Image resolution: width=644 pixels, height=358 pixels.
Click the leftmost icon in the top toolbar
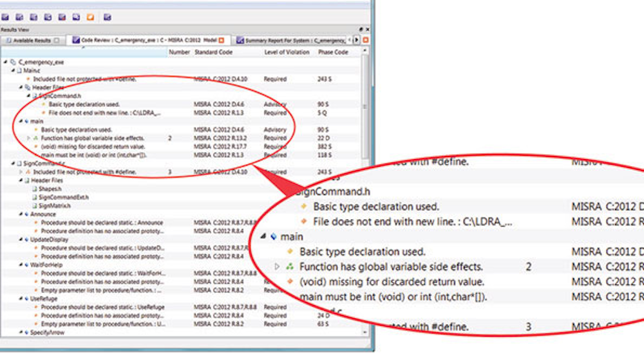pos(5,17)
